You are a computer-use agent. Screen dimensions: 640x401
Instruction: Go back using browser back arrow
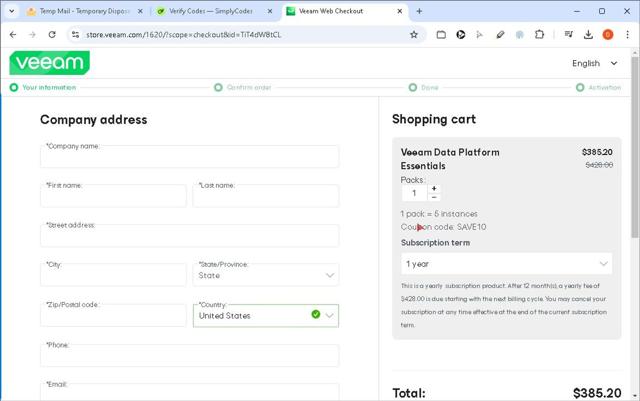13,35
